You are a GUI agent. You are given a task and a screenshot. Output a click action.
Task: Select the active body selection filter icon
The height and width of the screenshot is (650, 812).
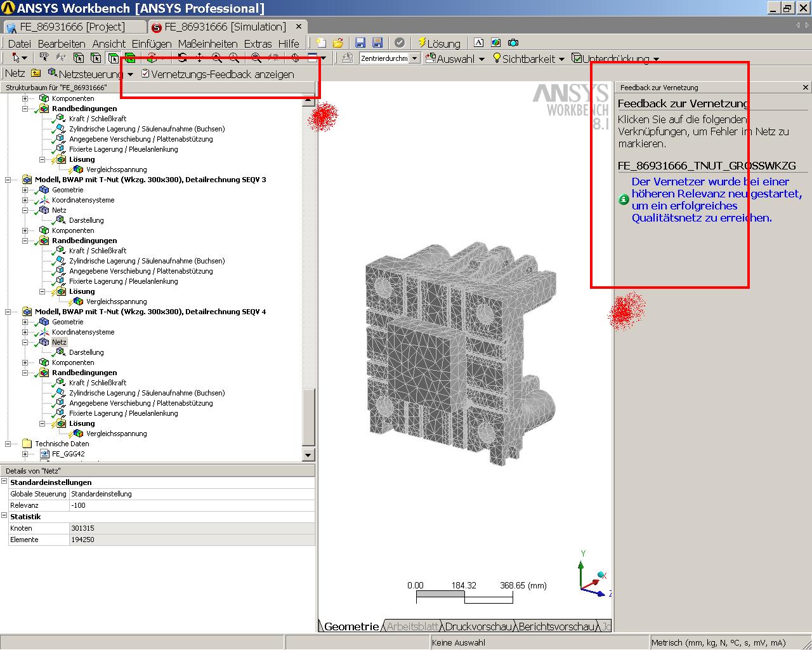coord(113,58)
